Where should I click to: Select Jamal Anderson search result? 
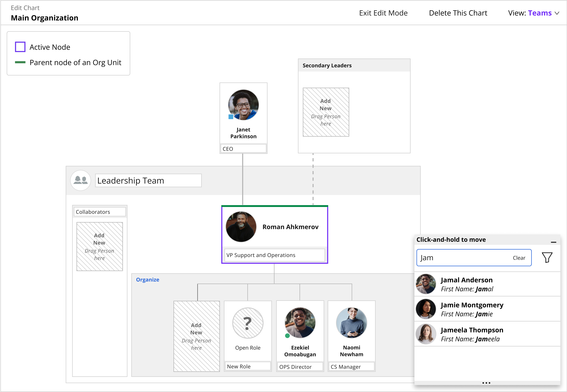tap(487, 284)
